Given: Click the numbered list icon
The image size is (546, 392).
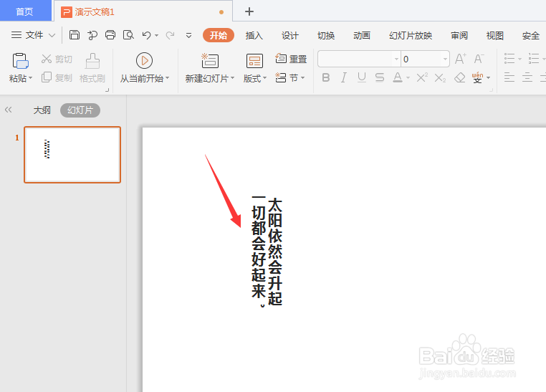Looking at the screenshot, I should pyautogui.click(x=534, y=59).
